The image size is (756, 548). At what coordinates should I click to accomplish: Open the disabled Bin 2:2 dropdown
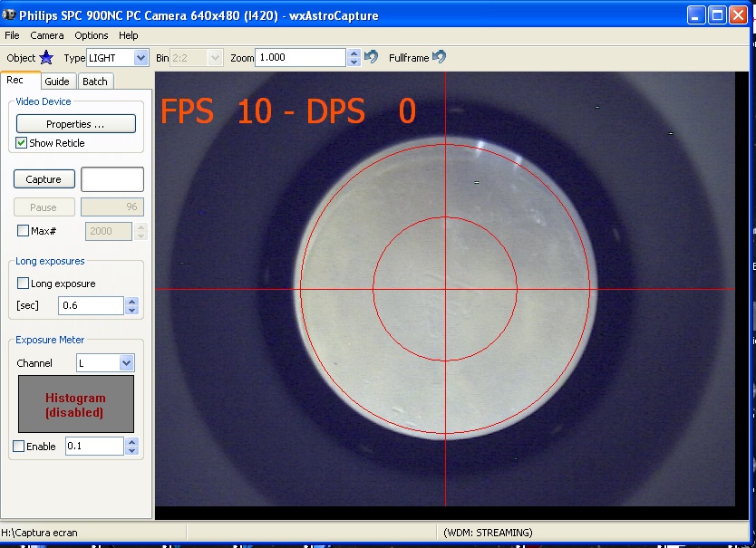pyautogui.click(x=215, y=58)
